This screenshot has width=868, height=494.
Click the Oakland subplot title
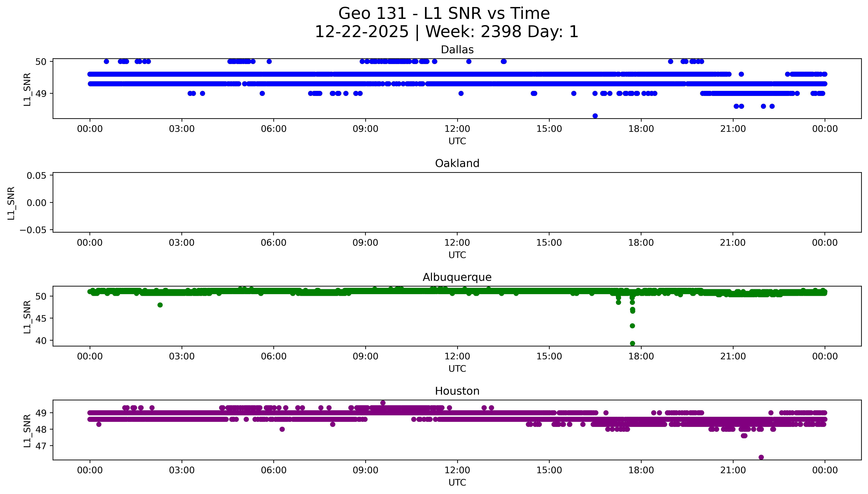(457, 164)
